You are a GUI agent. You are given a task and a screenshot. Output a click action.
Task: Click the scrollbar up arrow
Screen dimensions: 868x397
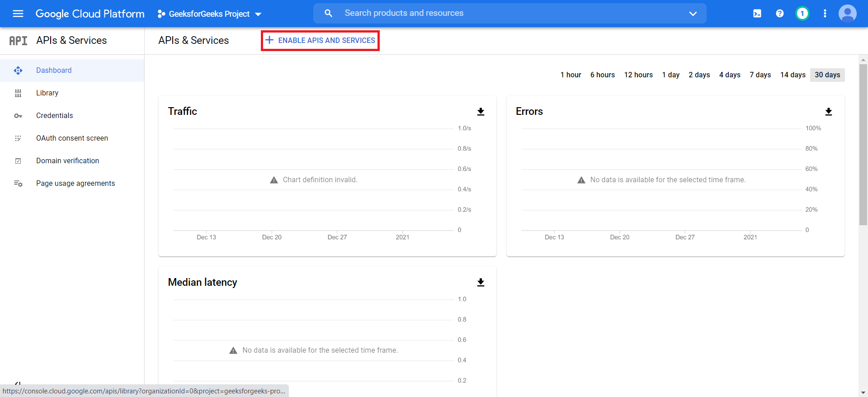click(863, 59)
